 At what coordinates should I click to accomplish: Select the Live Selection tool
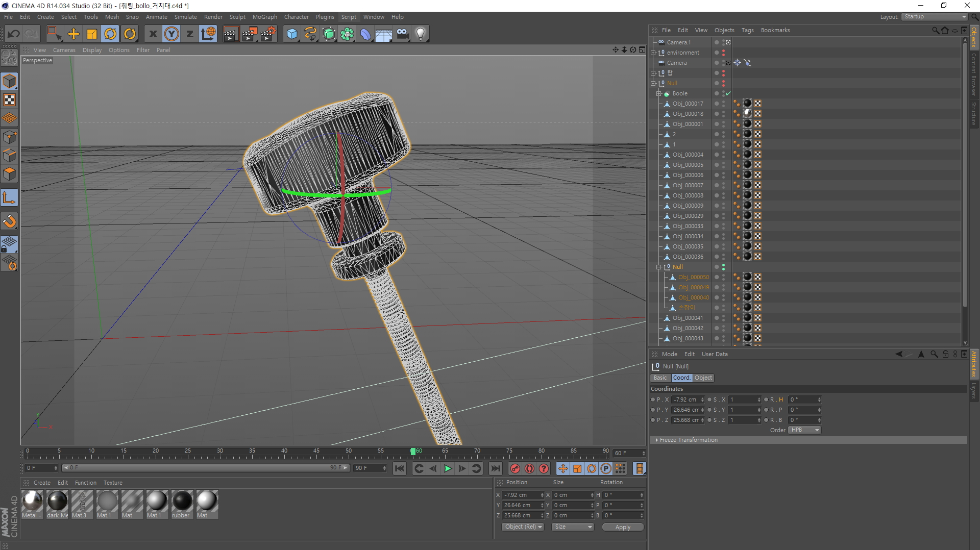point(54,34)
